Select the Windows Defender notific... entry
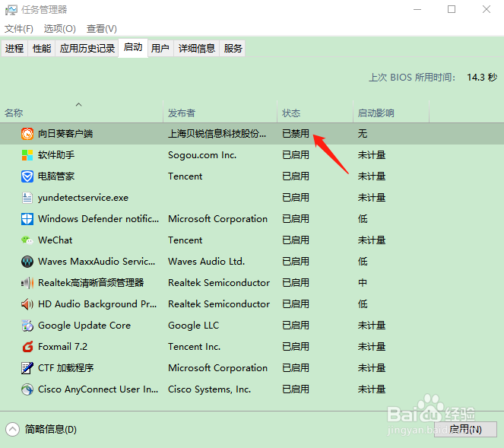504x448 pixels. coord(98,219)
